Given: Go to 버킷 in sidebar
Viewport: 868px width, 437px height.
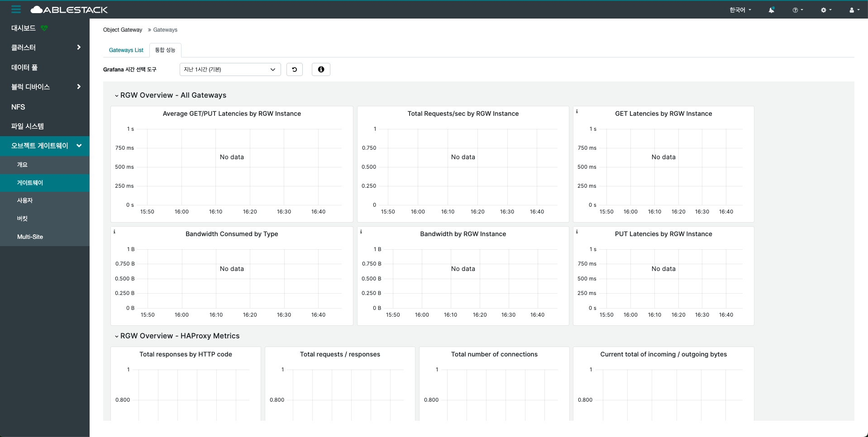Looking at the screenshot, I should [23, 218].
